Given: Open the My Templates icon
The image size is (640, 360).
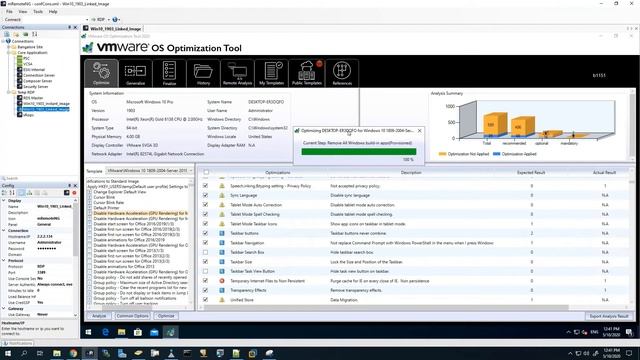Looking at the screenshot, I should 271,73.
